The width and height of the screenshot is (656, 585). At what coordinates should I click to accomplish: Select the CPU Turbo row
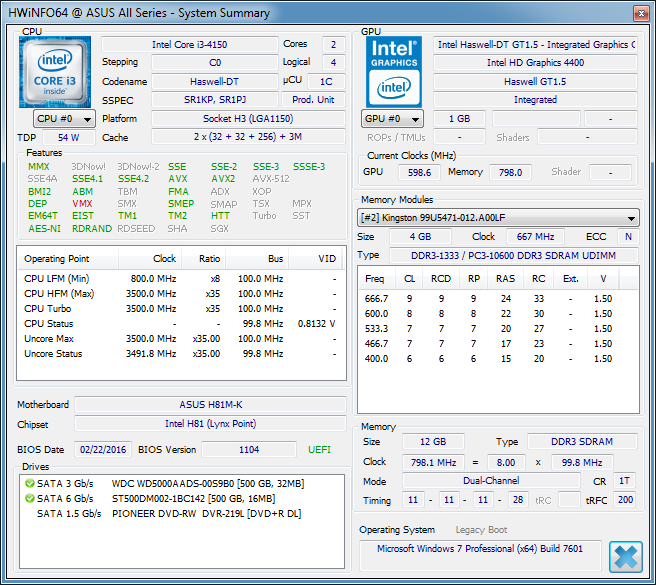point(181,309)
